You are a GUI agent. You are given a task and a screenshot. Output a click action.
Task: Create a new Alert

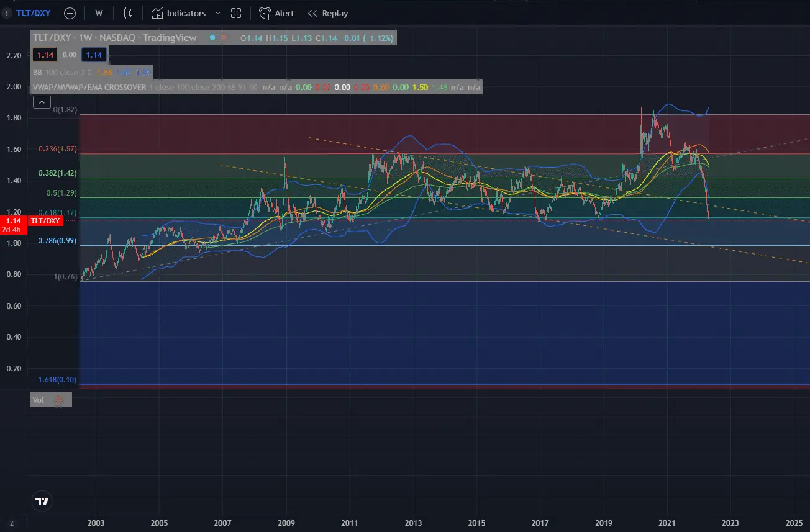[x=277, y=13]
